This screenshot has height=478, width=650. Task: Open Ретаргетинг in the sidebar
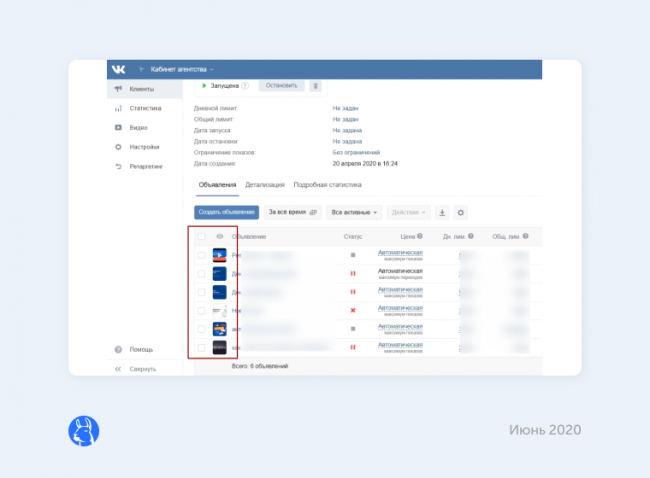pos(146,165)
